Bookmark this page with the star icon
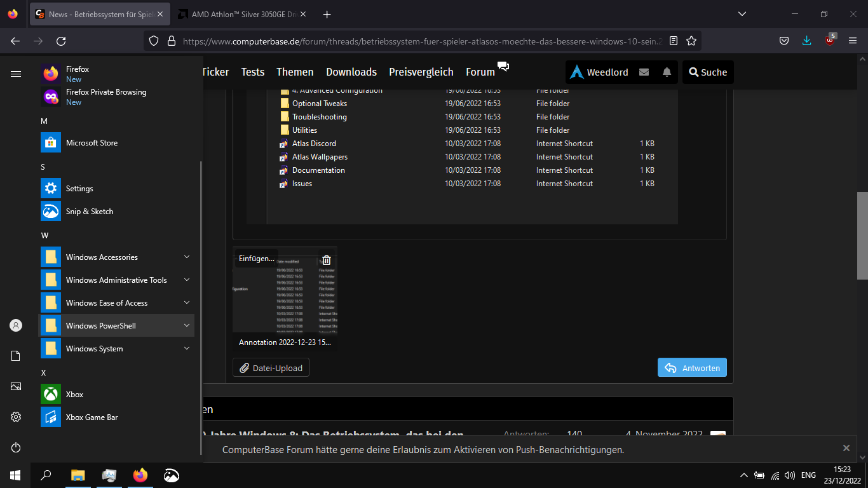868x488 pixels. coord(691,41)
